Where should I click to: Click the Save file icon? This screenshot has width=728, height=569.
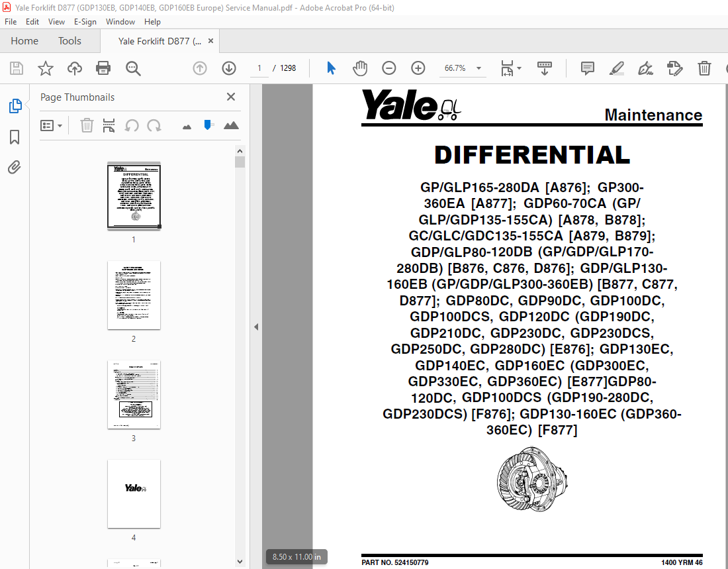[17, 68]
